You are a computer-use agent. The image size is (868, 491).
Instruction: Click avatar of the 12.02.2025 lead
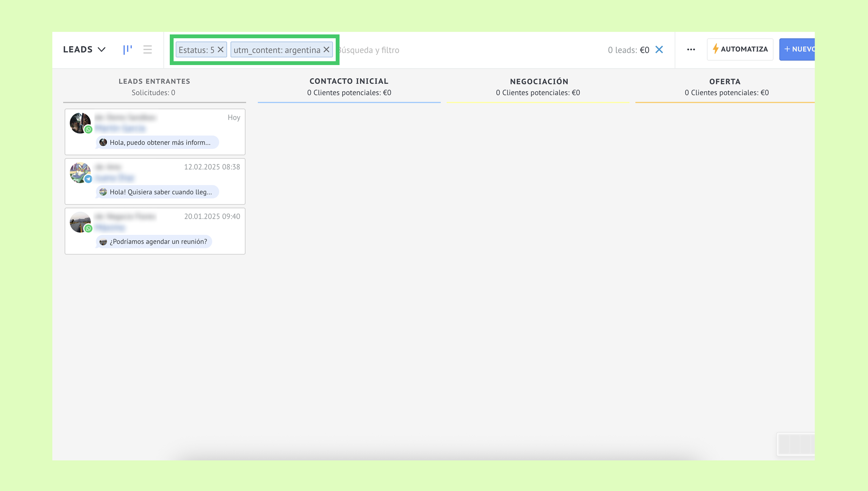point(80,173)
